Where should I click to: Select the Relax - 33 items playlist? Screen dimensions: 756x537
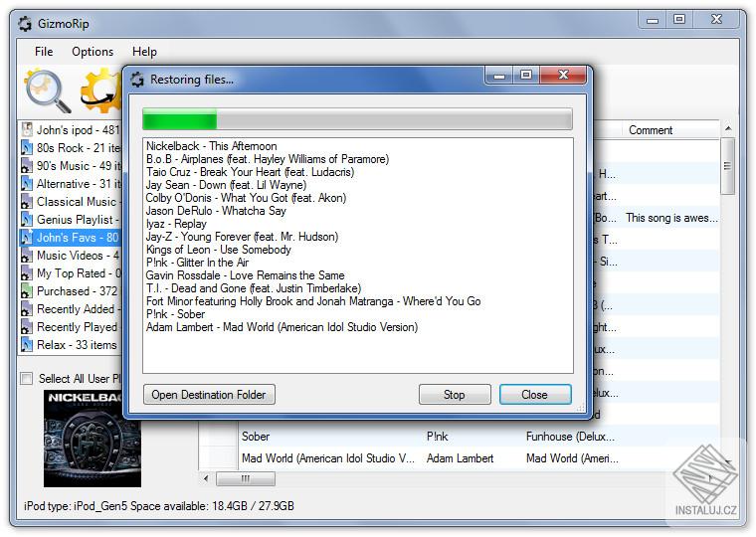click(x=77, y=345)
